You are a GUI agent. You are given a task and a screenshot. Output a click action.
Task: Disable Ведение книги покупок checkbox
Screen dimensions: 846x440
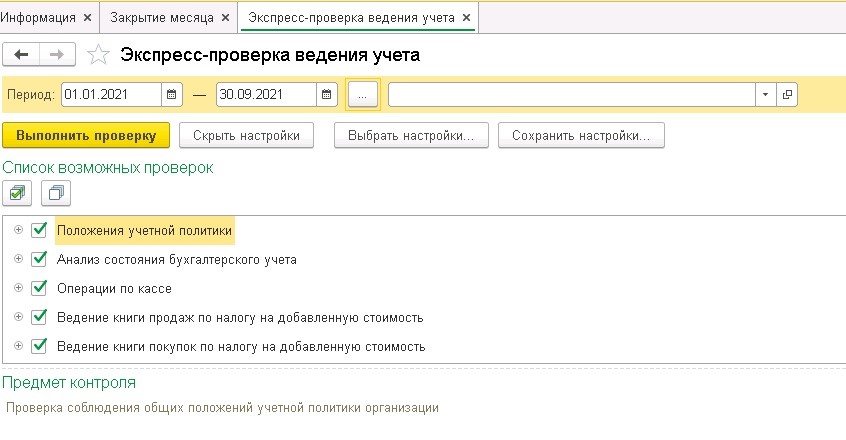(39, 346)
